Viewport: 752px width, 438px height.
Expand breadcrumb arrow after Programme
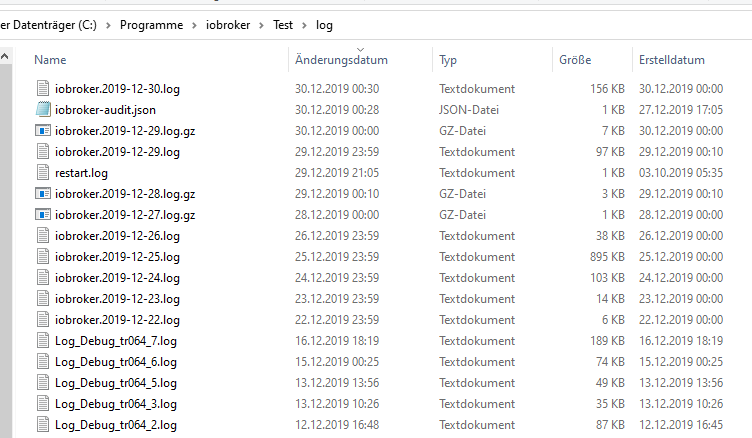tap(194, 25)
